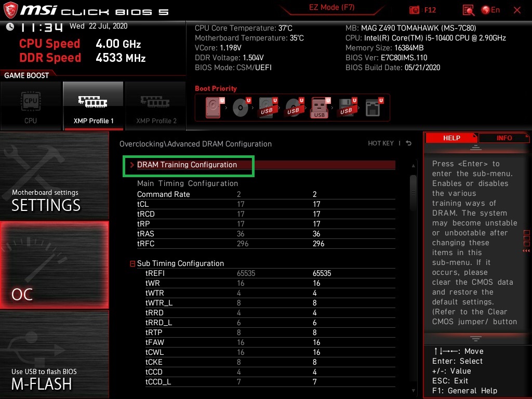Screen dimensions: 532x399
Task: Click the GAME BOOST label
Action: click(x=26, y=75)
